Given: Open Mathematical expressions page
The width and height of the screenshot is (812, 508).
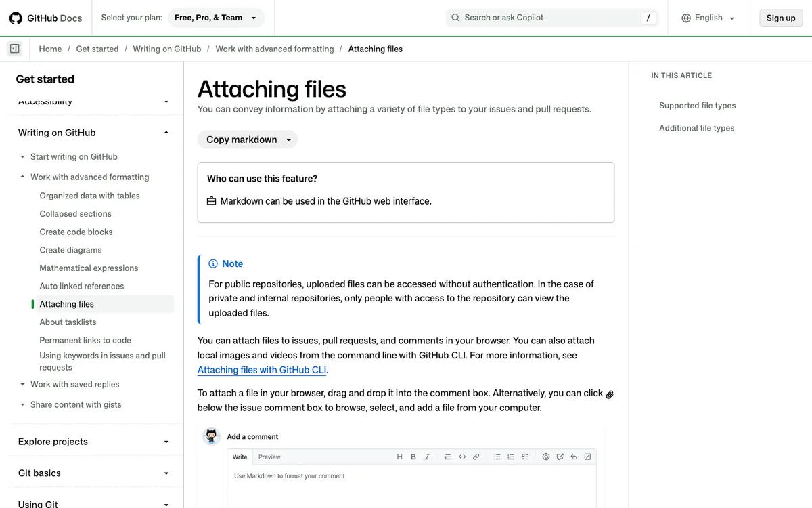Looking at the screenshot, I should [x=89, y=268].
